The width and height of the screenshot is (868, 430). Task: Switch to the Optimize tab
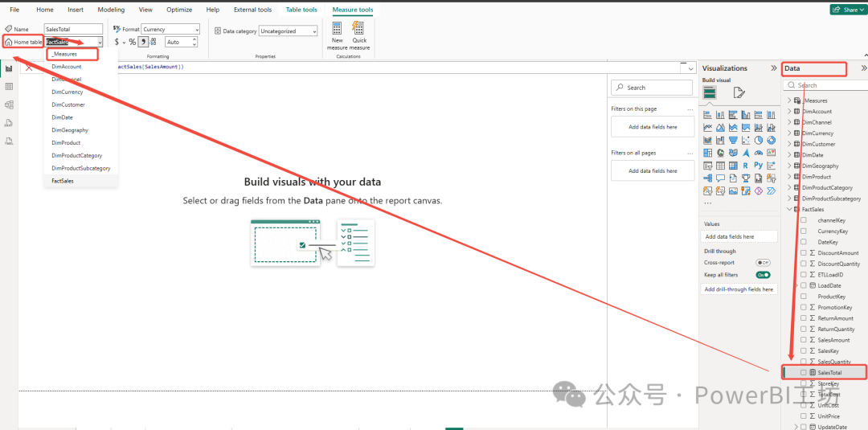179,10
